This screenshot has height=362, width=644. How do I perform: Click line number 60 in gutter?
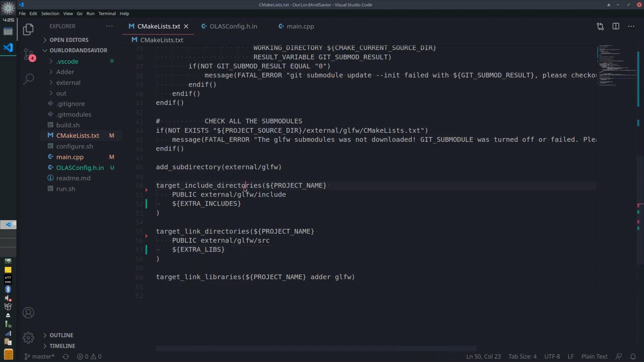(x=139, y=277)
